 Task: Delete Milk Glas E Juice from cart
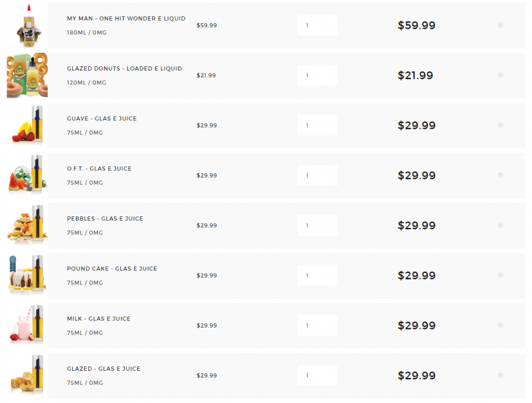click(500, 325)
